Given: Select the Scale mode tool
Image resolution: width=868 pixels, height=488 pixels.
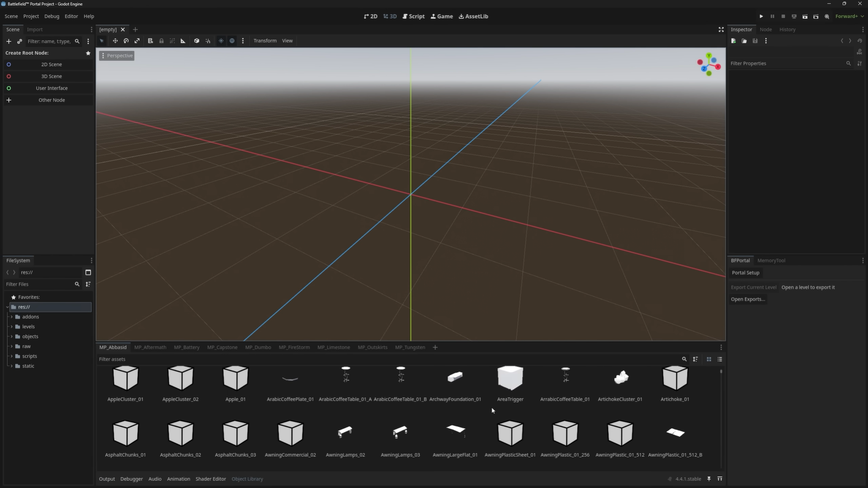Looking at the screenshot, I should tap(137, 41).
